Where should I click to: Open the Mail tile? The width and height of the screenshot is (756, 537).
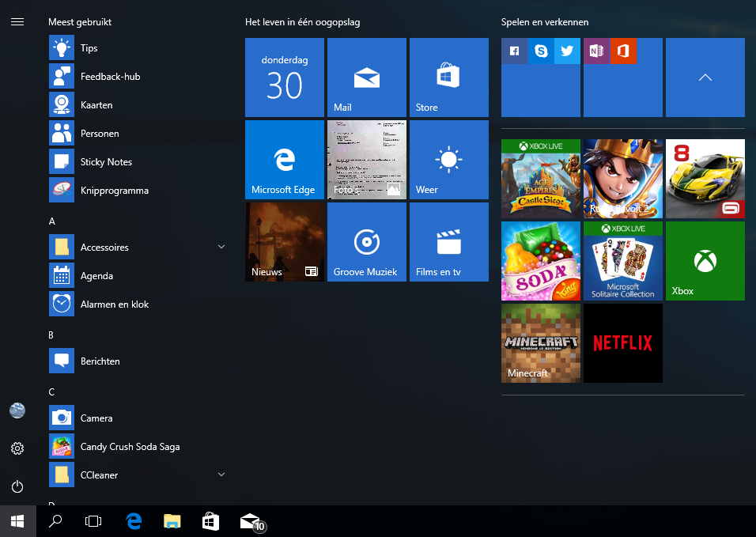(x=366, y=78)
